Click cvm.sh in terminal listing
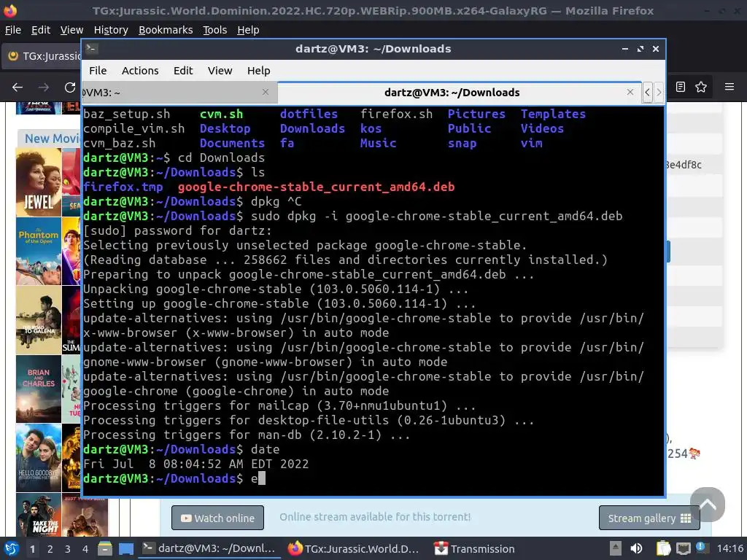The height and width of the screenshot is (560, 747). point(221,114)
